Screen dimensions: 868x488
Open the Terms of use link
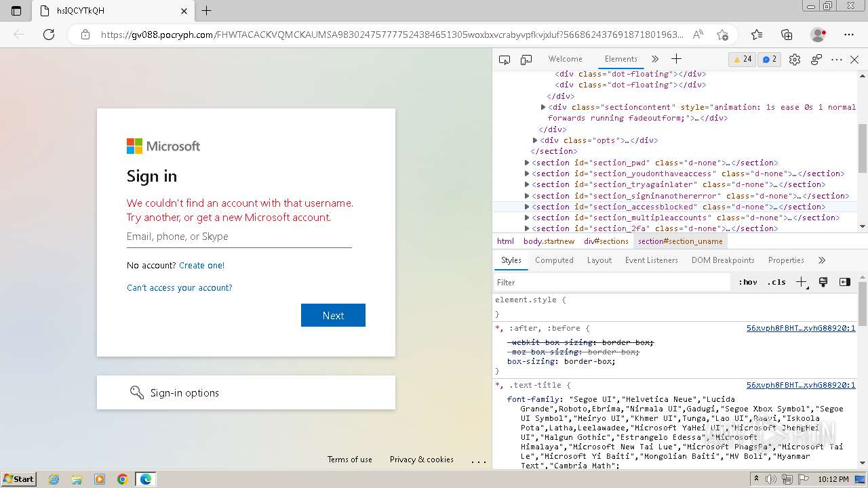(350, 460)
